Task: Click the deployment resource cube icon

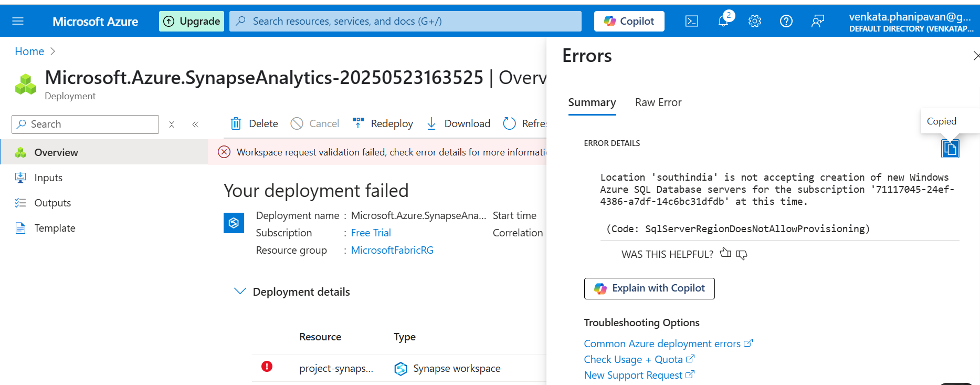Action: 26,85
